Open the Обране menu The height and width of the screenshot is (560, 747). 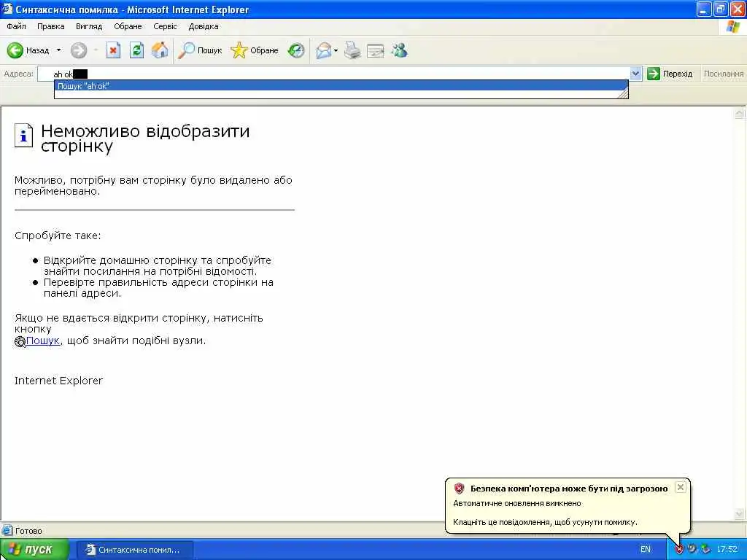pos(128,26)
